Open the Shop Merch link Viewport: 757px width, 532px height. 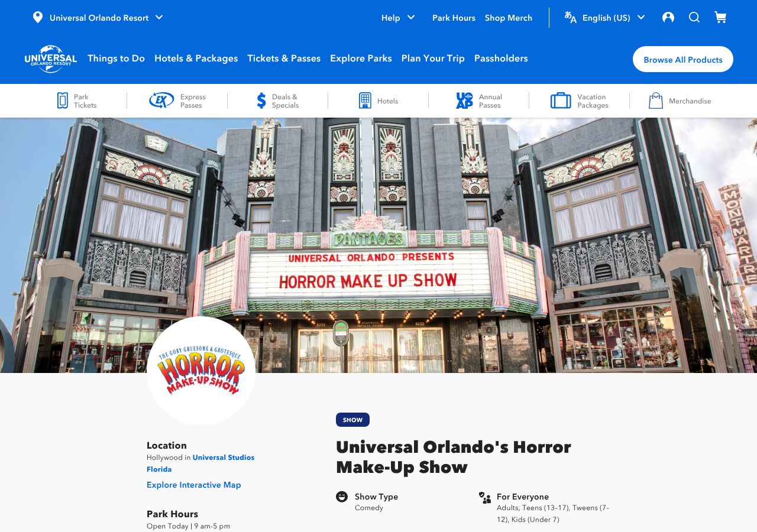509,18
